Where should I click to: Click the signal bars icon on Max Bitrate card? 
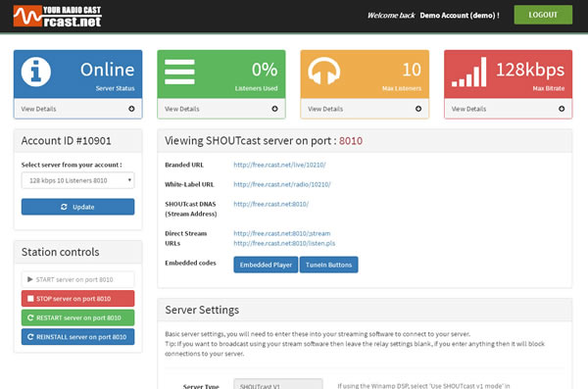469,73
